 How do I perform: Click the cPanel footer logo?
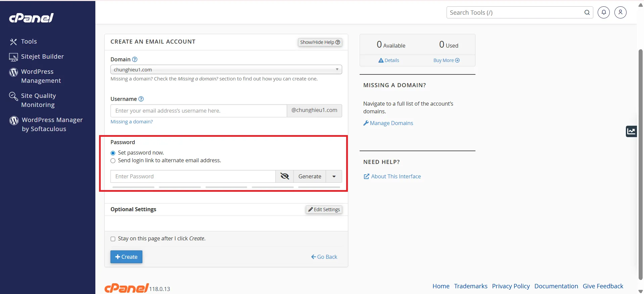tap(126, 288)
